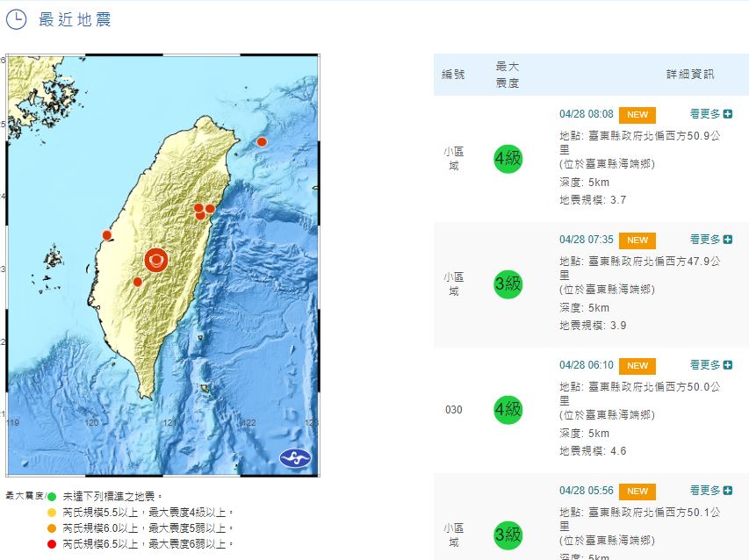Click the 030 number in the third row
The image size is (749, 560).
click(453, 410)
